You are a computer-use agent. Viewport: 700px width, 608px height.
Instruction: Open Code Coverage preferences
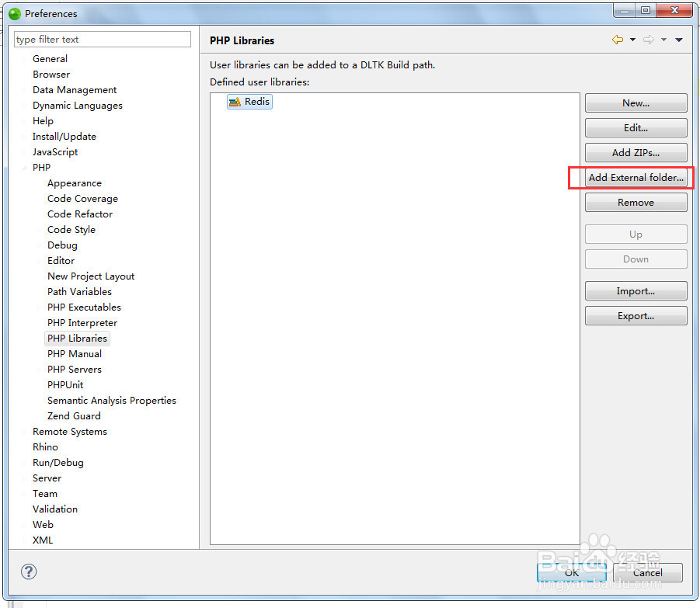82,199
